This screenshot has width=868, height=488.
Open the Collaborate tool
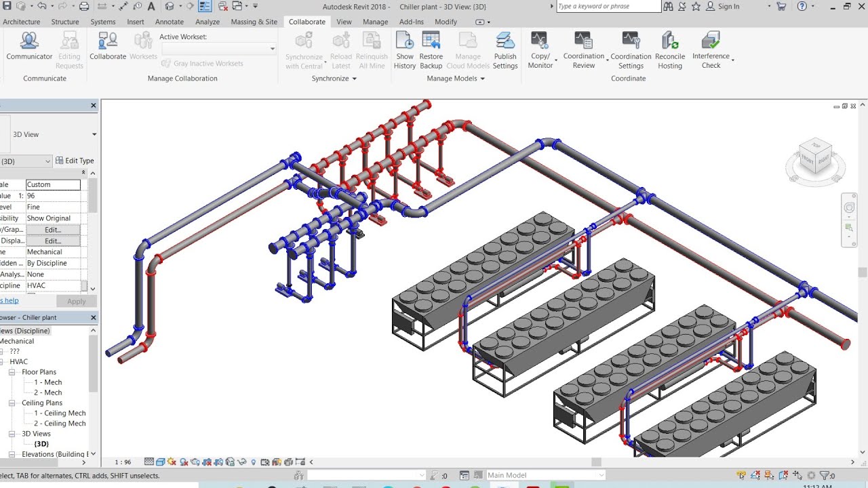coord(108,45)
